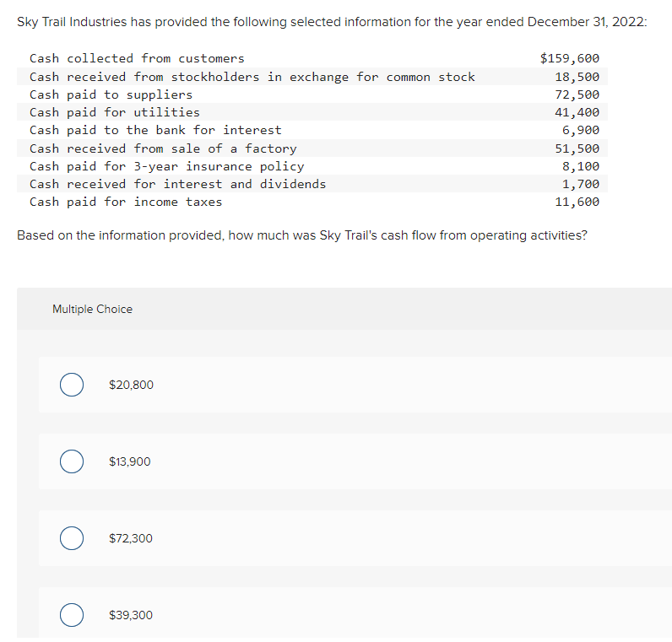Select the radio button for $20,800

point(72,385)
